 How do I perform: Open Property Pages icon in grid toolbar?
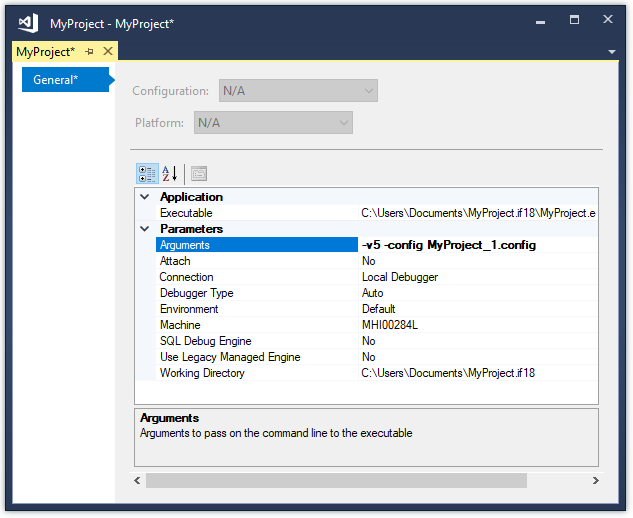[198, 173]
